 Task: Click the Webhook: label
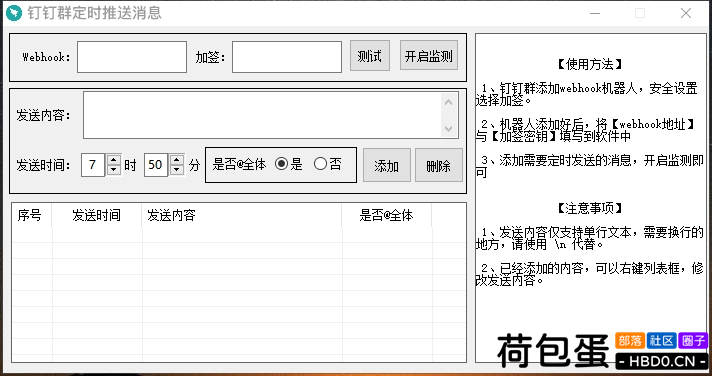point(47,57)
